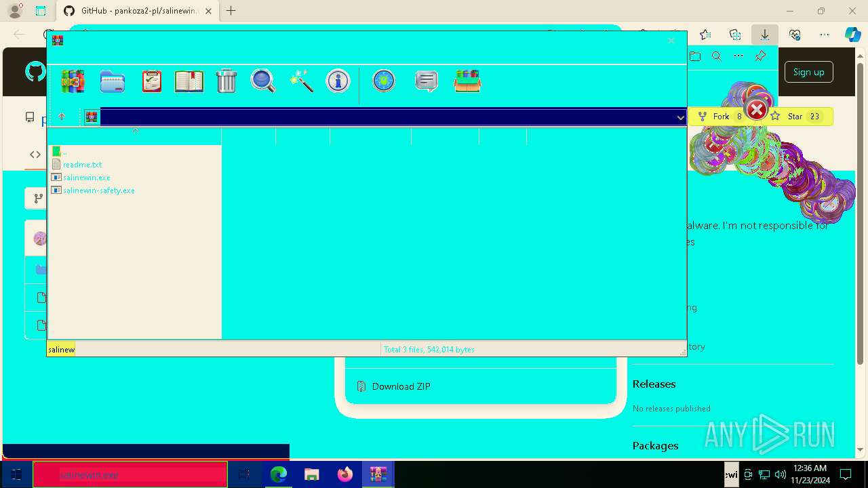Click the network tray icon

click(764, 474)
